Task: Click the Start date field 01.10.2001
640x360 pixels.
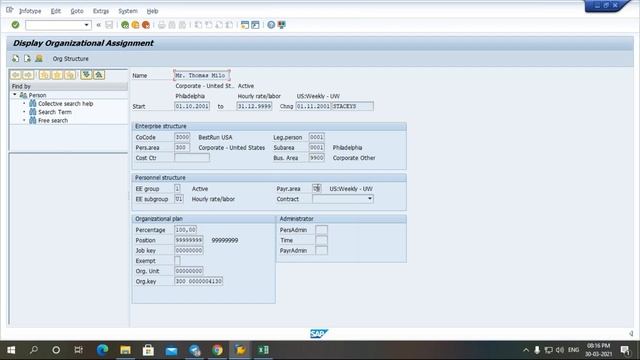Action: coord(192,106)
